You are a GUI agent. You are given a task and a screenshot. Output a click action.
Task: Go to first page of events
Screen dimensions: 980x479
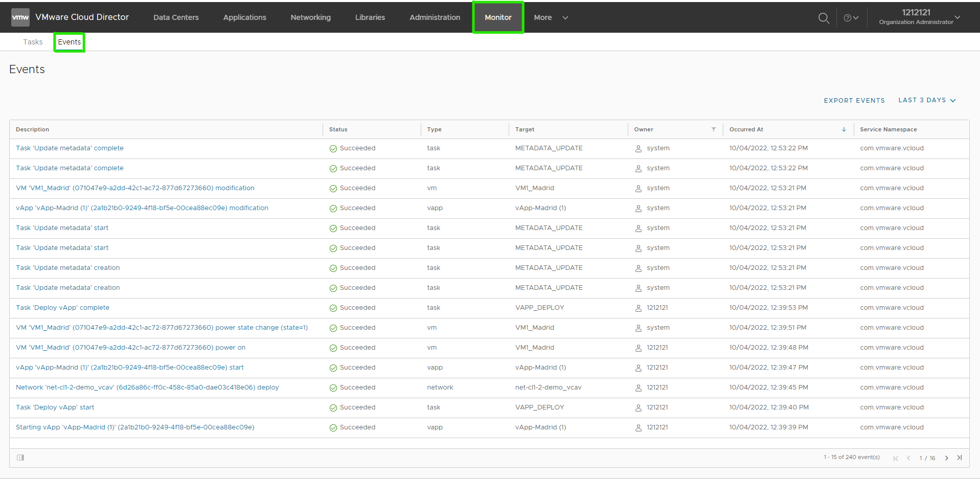pos(896,458)
